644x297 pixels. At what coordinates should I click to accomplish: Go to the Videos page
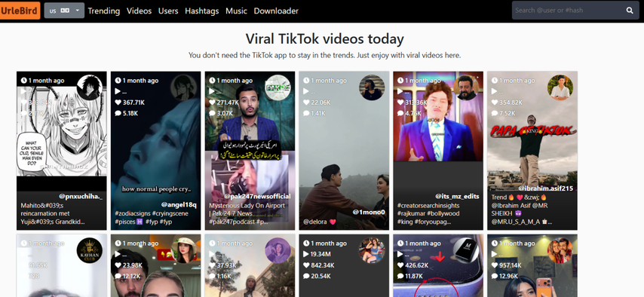(x=140, y=11)
